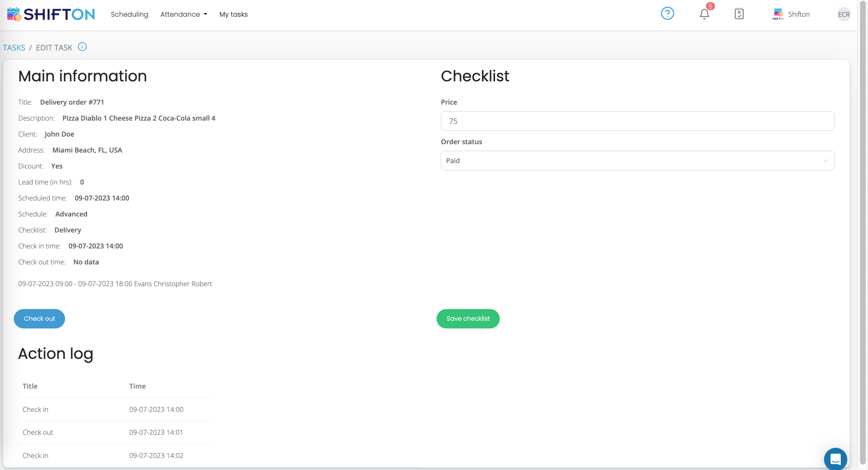Open the My tasks menu tab

[233, 14]
